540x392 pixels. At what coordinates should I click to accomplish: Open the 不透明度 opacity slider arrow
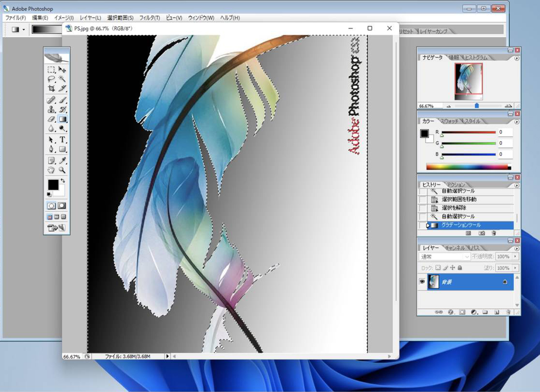pos(515,257)
